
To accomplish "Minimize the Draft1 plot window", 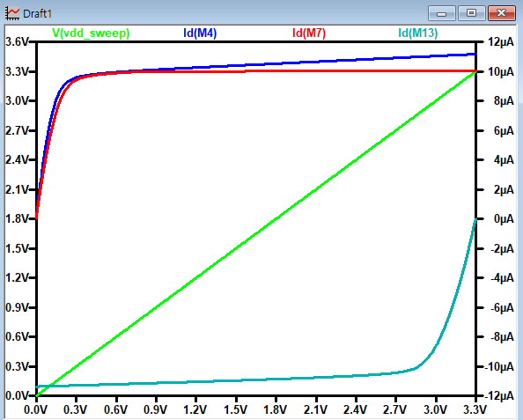I will tap(442, 13).
